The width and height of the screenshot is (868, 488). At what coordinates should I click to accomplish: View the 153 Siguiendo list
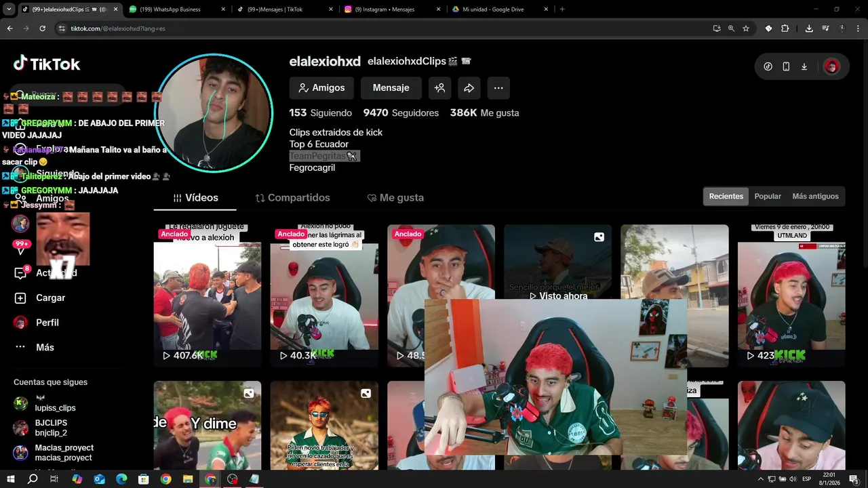pos(321,113)
